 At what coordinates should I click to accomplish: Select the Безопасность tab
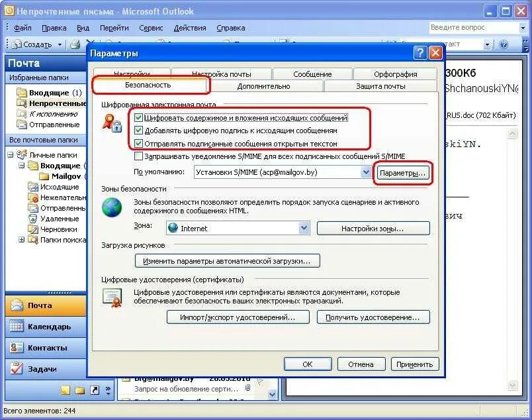pos(148,85)
